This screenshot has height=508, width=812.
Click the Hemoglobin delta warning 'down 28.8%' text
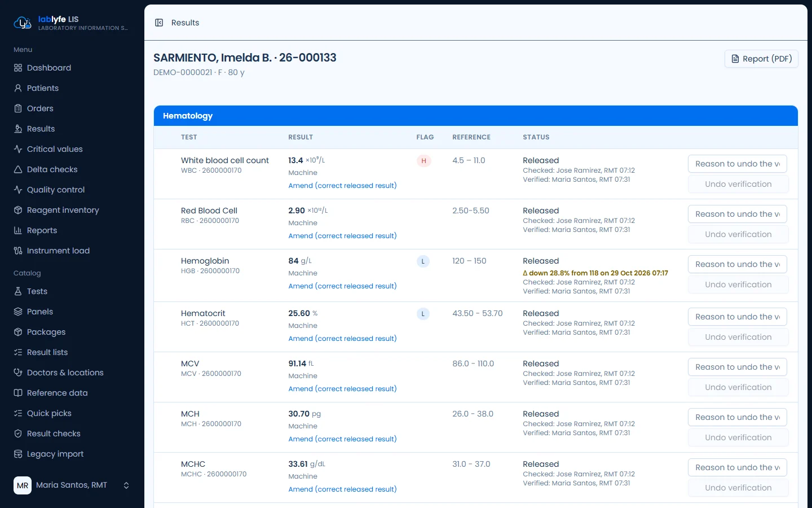[x=595, y=273]
